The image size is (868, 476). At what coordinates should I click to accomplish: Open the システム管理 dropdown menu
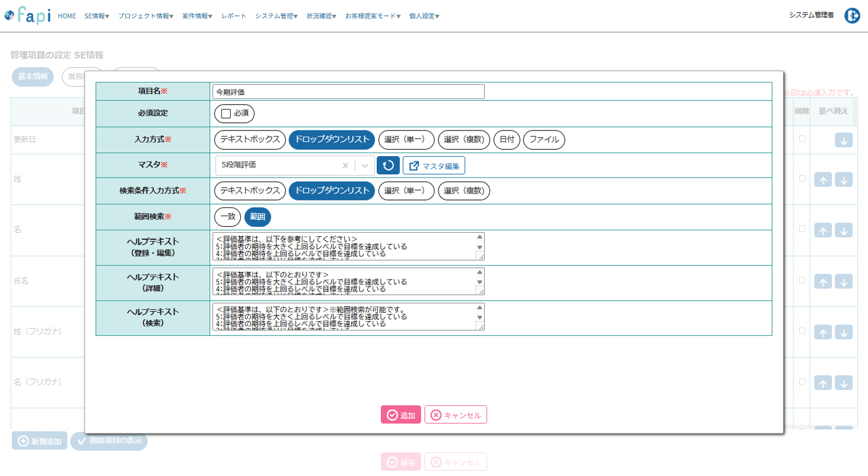[276, 16]
